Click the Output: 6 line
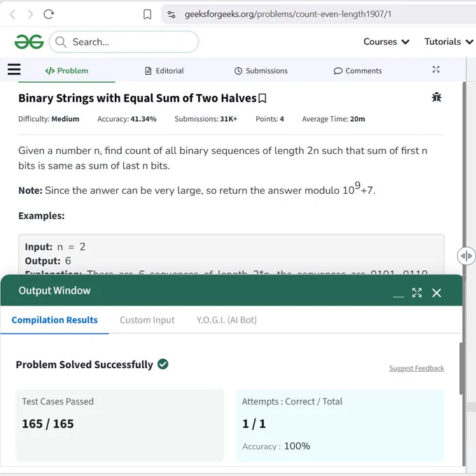 pyautogui.click(x=48, y=261)
